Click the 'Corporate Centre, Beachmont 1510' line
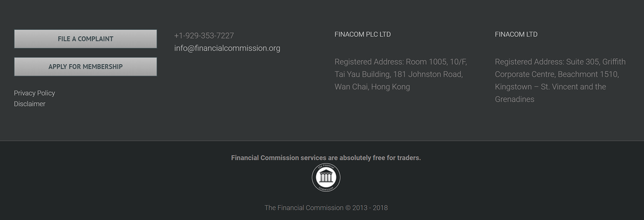This screenshot has width=644, height=220. point(557,74)
